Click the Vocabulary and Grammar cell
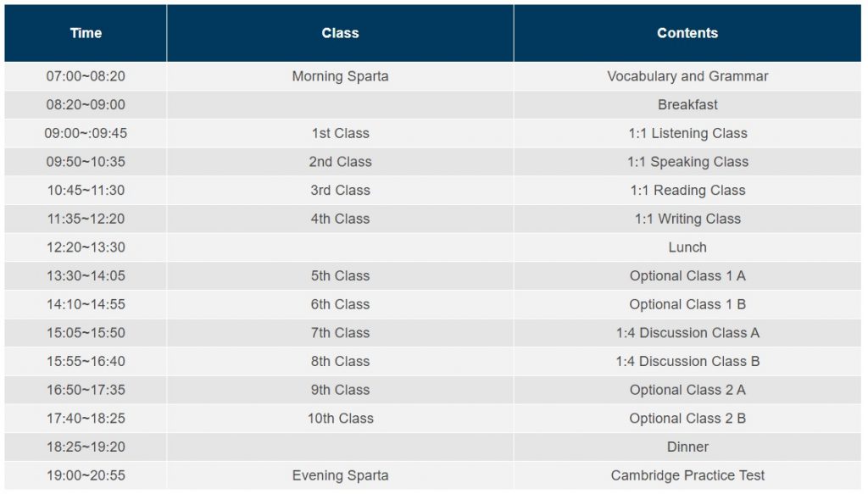The image size is (868, 494). [x=687, y=76]
